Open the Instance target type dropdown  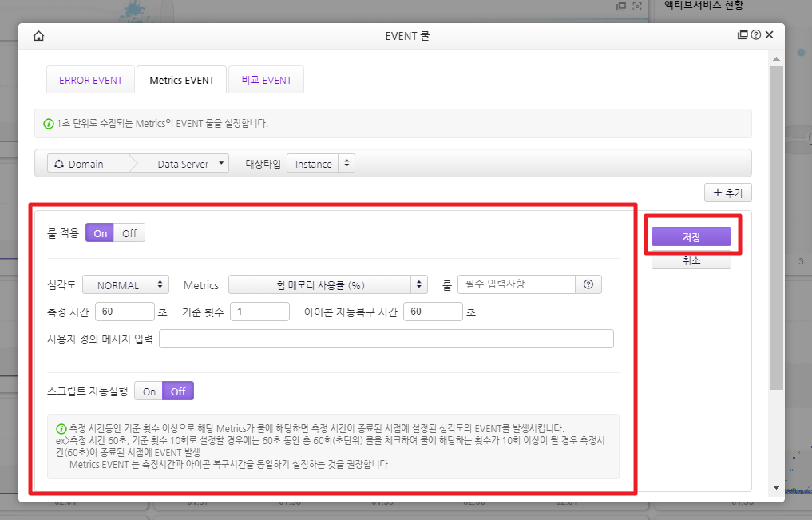click(x=321, y=164)
